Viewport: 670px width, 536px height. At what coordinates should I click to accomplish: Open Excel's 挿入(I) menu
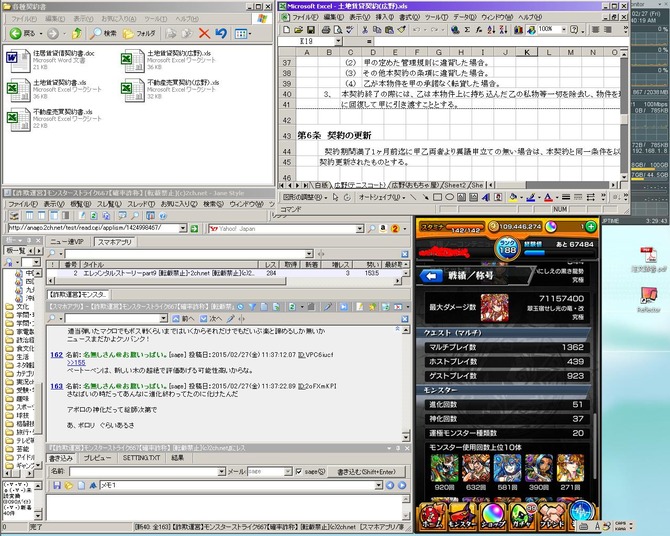coord(384,17)
